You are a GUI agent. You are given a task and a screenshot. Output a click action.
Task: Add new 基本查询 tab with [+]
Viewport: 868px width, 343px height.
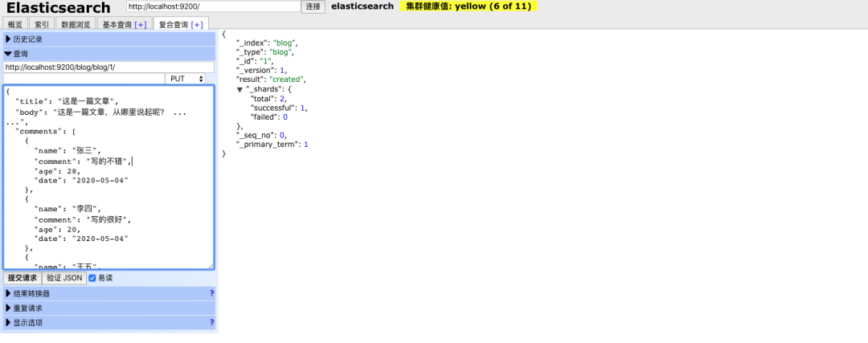(x=141, y=25)
